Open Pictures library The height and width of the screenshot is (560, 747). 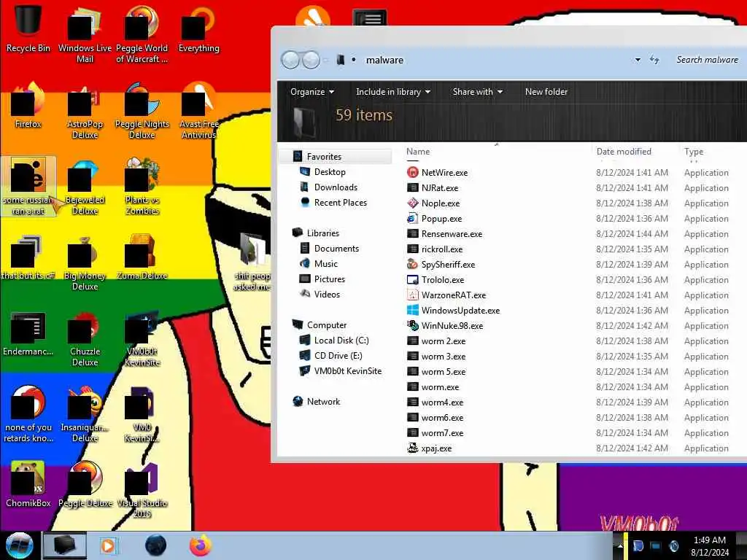(329, 279)
